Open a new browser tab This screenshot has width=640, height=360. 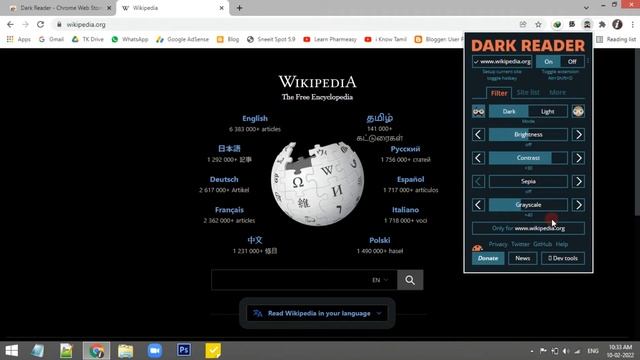coord(240,8)
